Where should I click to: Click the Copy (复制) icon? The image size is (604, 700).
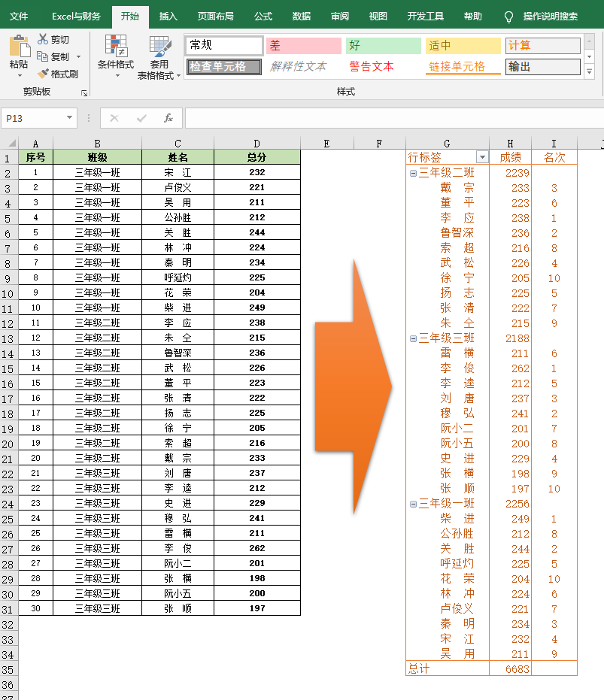pyautogui.click(x=42, y=56)
